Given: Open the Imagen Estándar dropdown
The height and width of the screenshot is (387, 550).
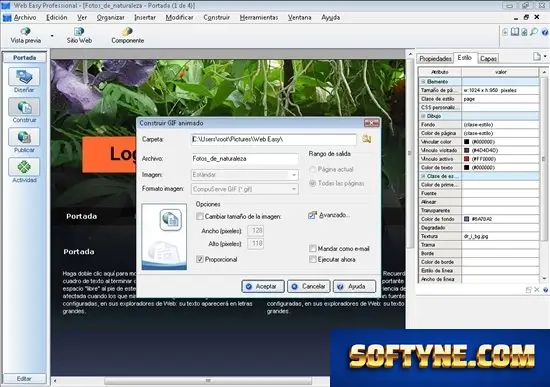Looking at the screenshot, I should [x=245, y=175].
